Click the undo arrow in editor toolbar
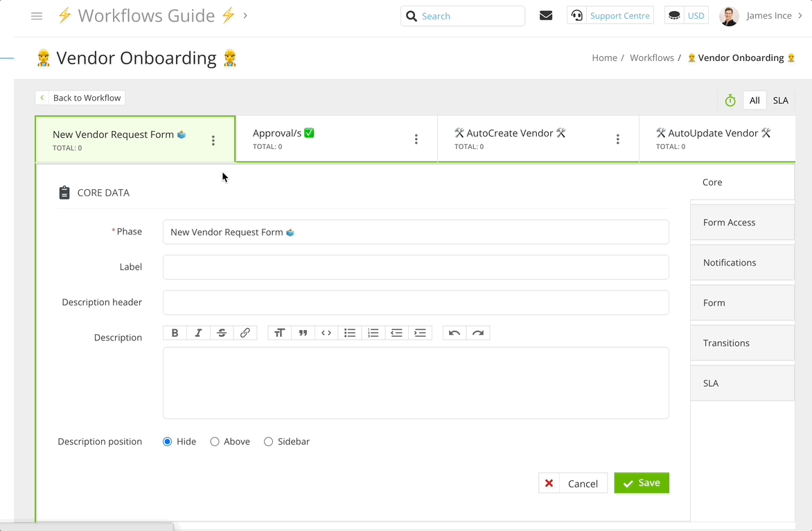This screenshot has width=812, height=531. coord(454,333)
